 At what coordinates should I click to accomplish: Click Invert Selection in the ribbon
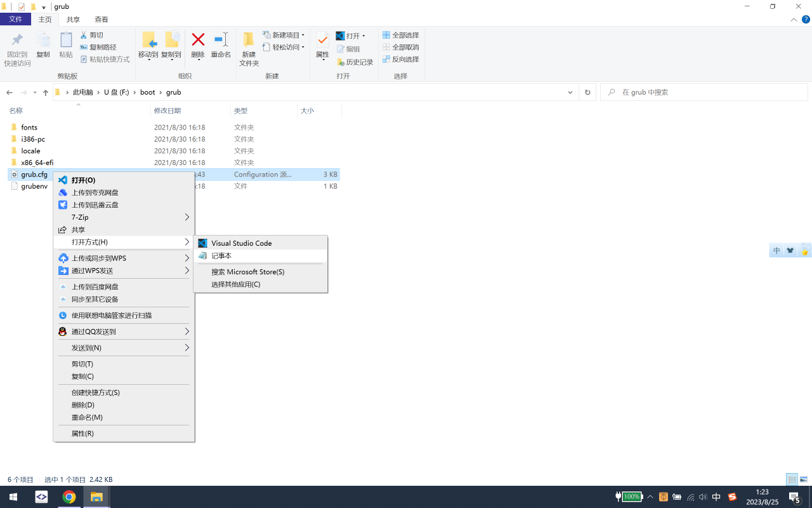click(400, 59)
